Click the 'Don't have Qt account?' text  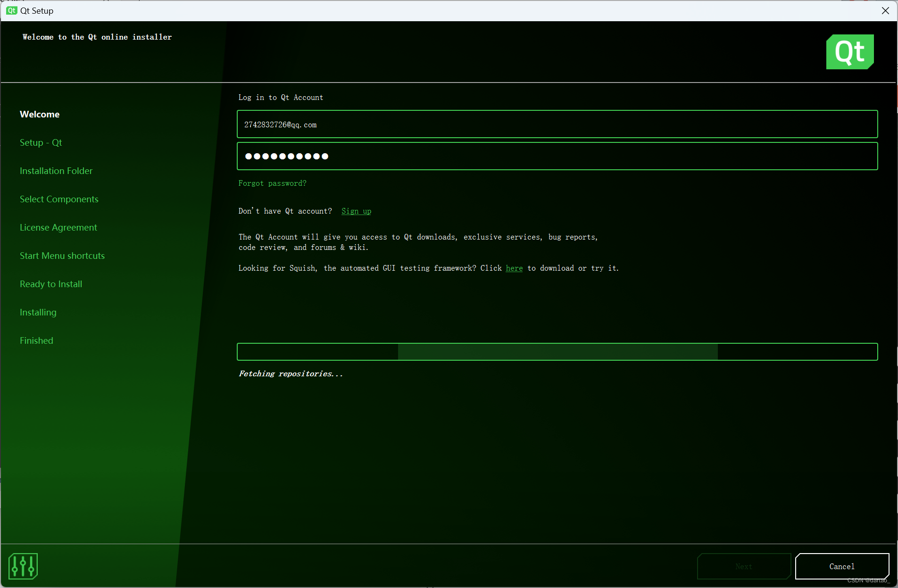click(285, 211)
